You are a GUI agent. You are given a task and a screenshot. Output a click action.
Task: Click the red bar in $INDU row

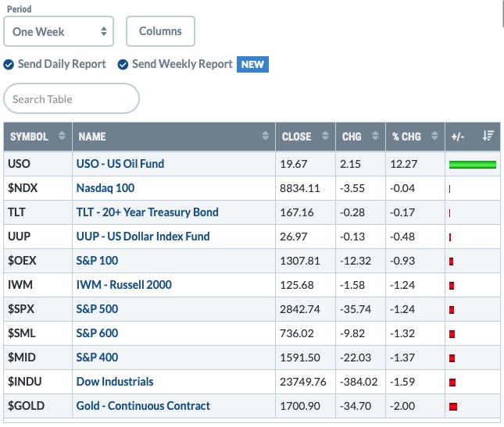pyautogui.click(x=452, y=383)
